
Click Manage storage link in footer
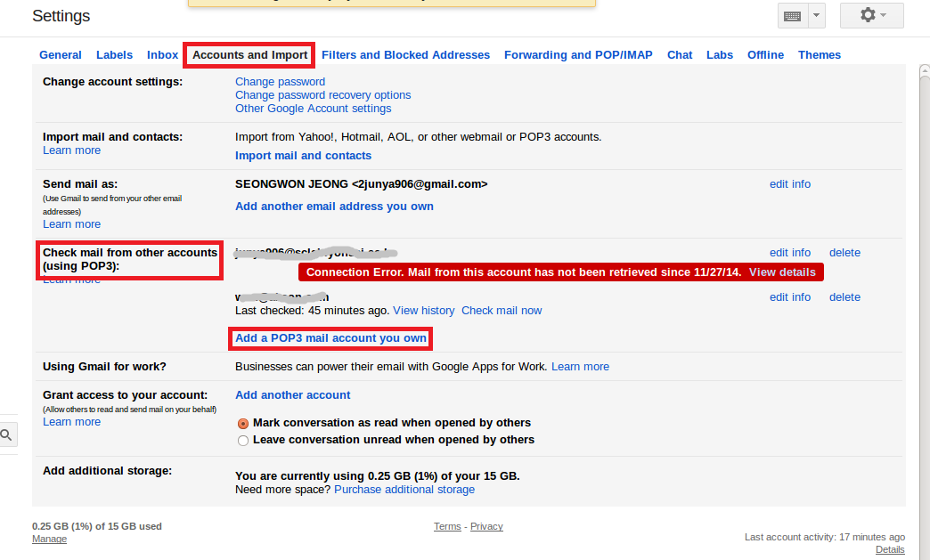click(49, 540)
